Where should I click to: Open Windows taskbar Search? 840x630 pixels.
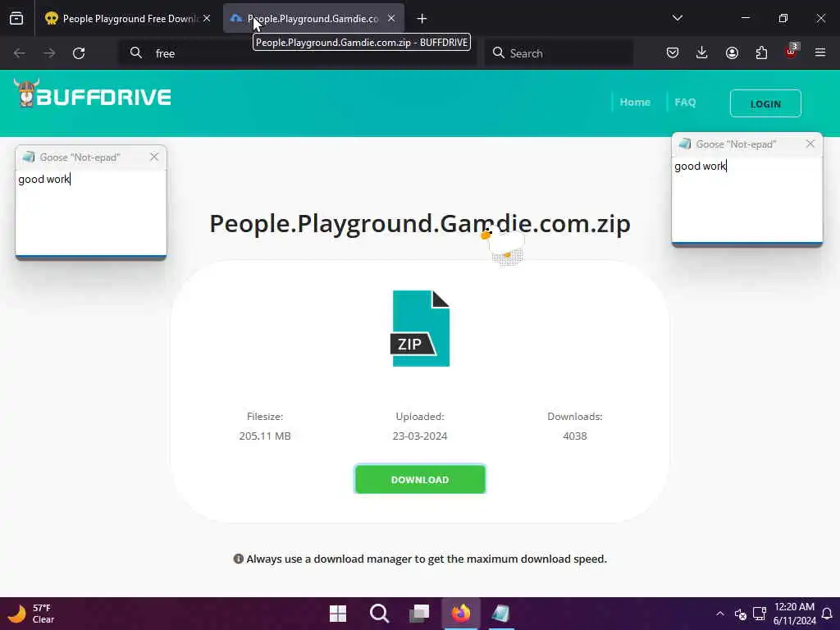(x=379, y=614)
